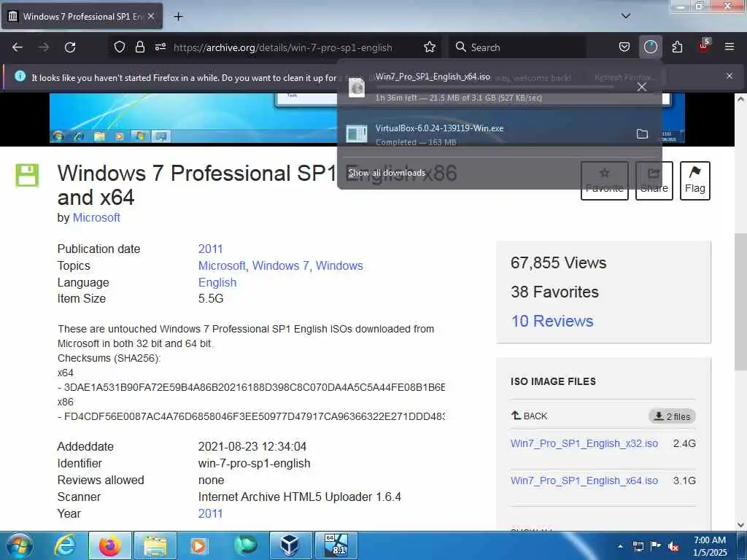
Task: Open the Microsoft creator link
Action: [x=96, y=217]
